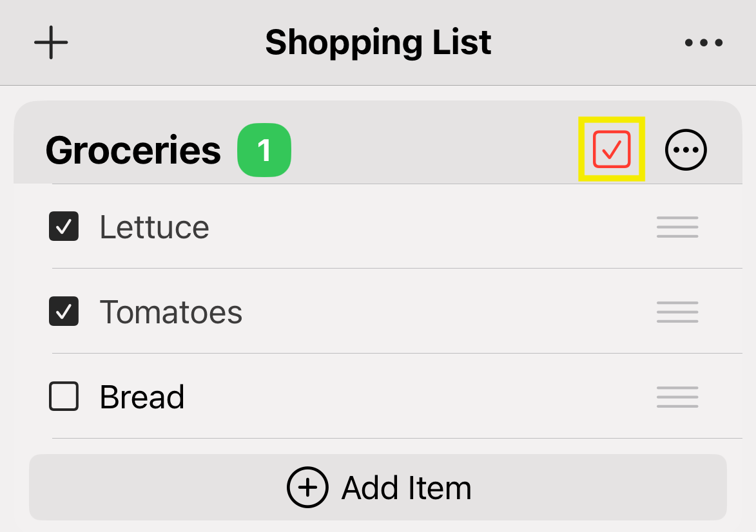Check the Bread checkbox
Viewport: 756px width, 532px height.
(x=63, y=397)
